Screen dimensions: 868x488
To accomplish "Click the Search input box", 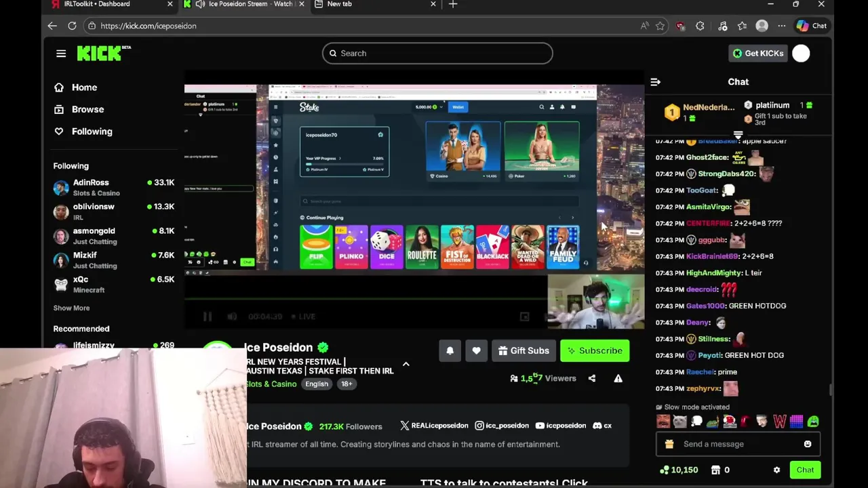I will pos(437,53).
